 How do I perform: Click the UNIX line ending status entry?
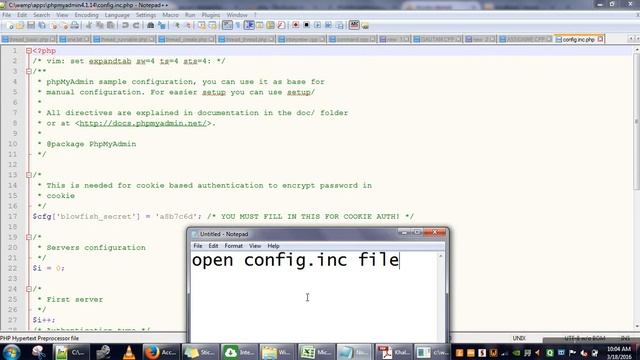(519, 338)
